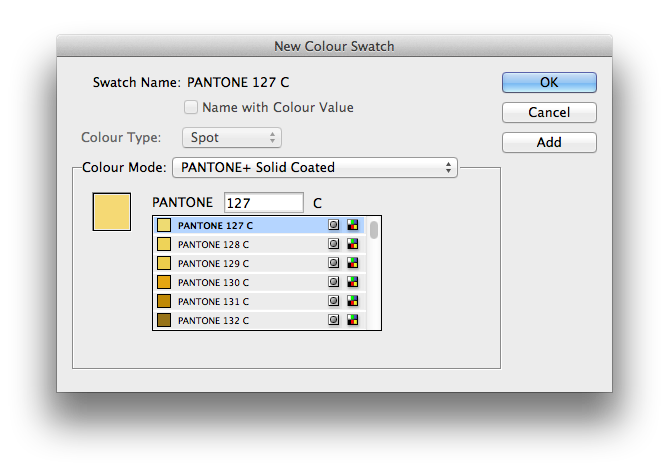Viewport: 669px width, 471px height.
Task: Open the Colour Type Spot dropdown
Action: tap(232, 137)
